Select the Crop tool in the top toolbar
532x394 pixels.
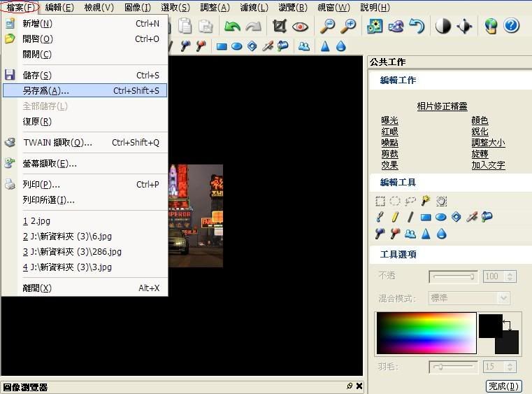point(280,27)
